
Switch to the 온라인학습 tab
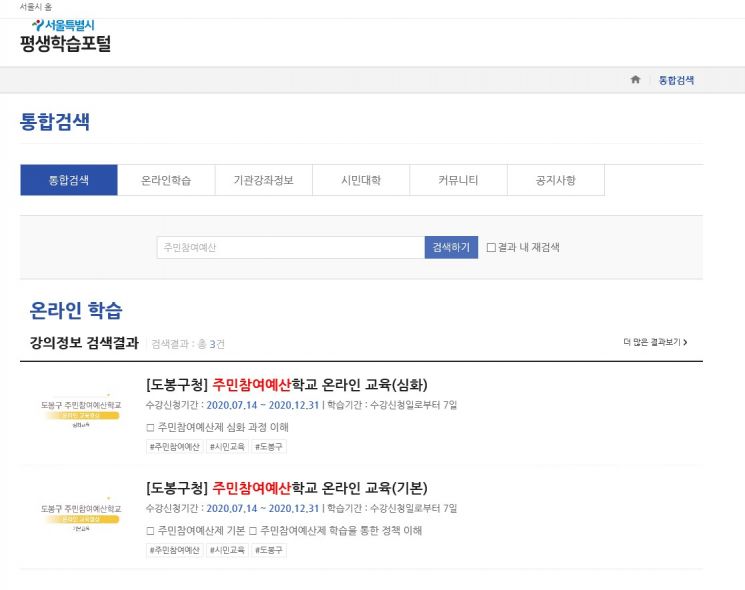(166, 180)
